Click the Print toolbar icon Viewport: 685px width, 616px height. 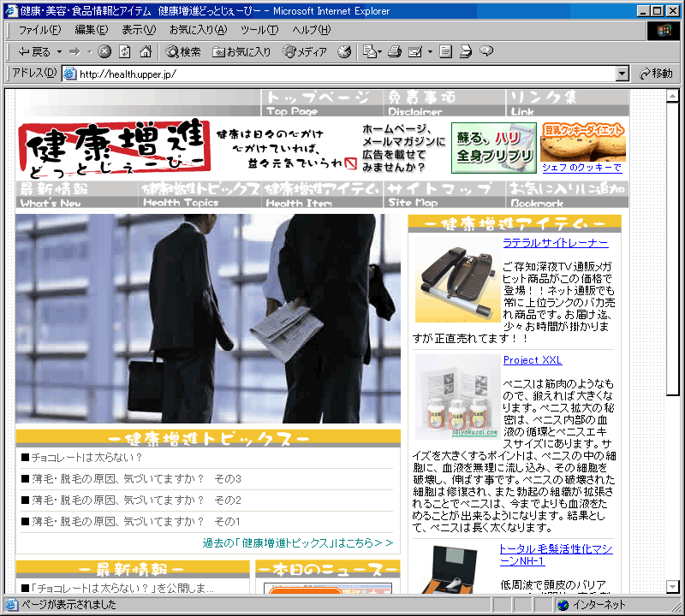coord(395,52)
